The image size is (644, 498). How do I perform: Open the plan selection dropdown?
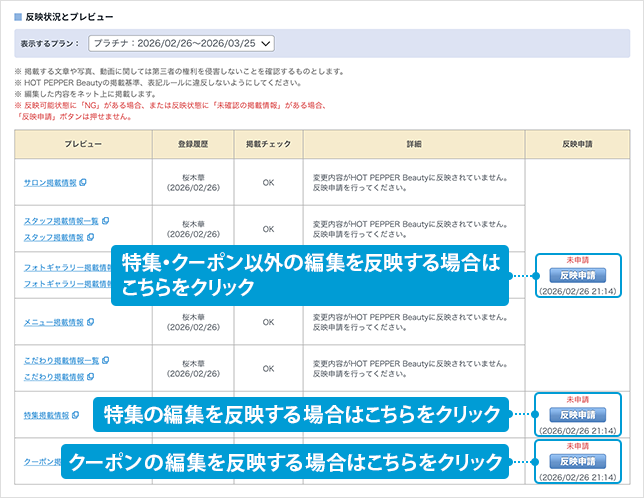click(x=181, y=43)
